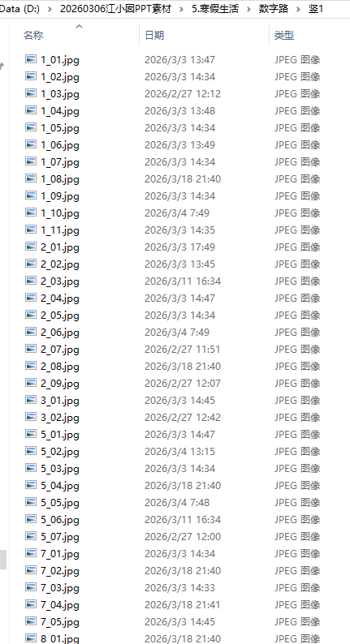Sort files by 名称 column header
The image size is (350, 644).
(x=33, y=36)
